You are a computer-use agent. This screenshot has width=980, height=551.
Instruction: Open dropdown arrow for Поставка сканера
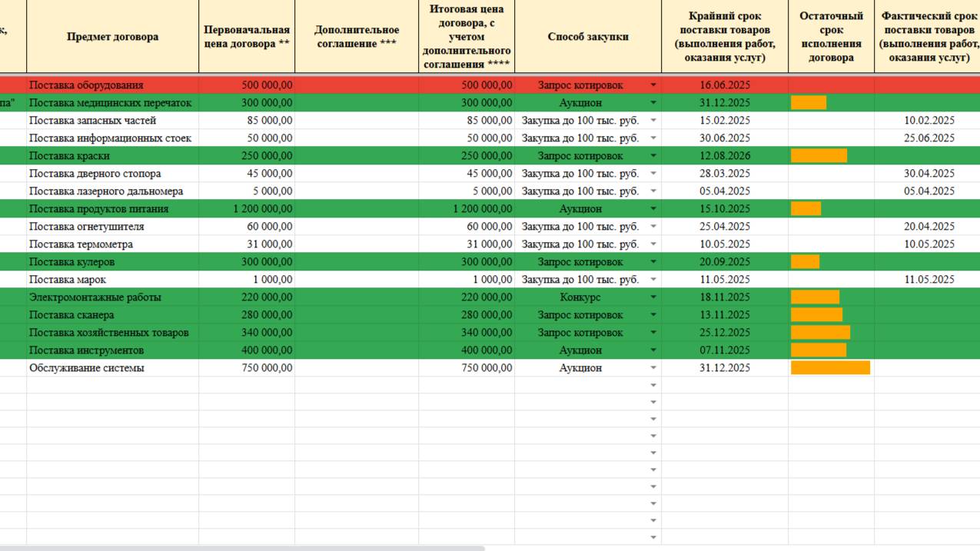(x=653, y=315)
